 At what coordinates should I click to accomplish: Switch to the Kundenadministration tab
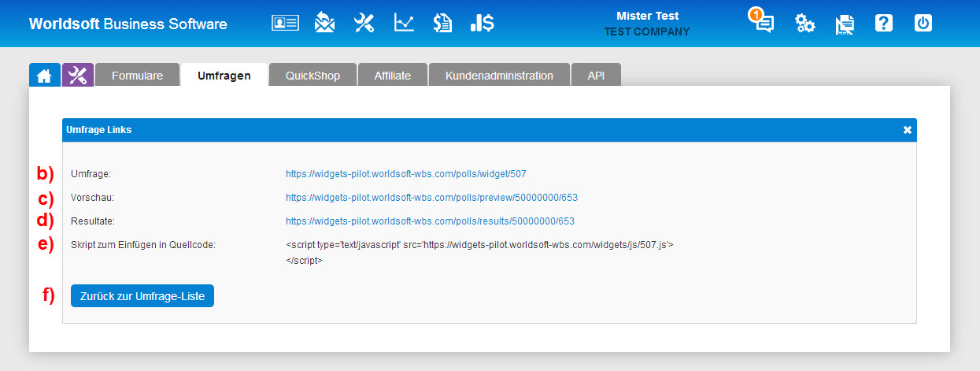click(499, 76)
